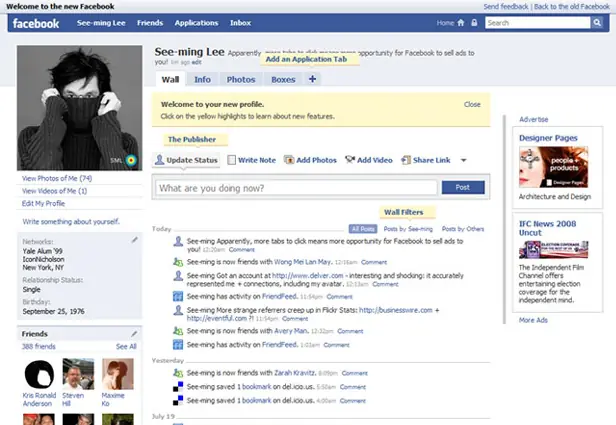This screenshot has width=616, height=425.
Task: Click the large profile photo
Action: click(x=80, y=108)
